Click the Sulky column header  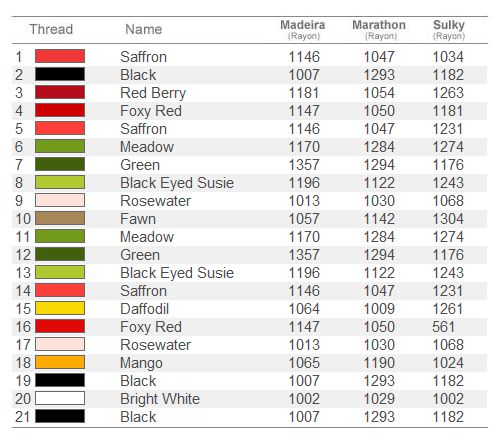[x=449, y=30]
